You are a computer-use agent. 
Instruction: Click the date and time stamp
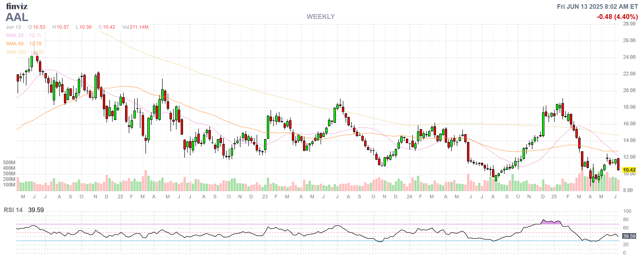(x=597, y=6)
